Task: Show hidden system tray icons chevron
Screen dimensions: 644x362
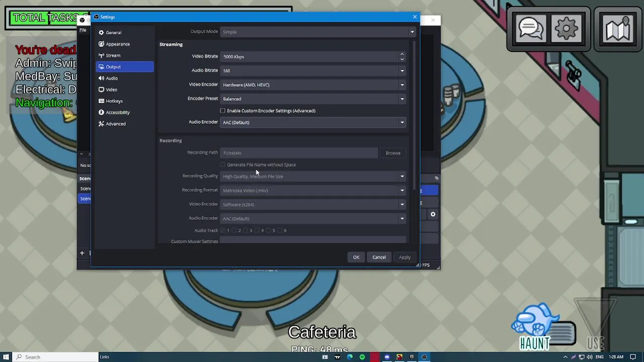Action: (565, 357)
